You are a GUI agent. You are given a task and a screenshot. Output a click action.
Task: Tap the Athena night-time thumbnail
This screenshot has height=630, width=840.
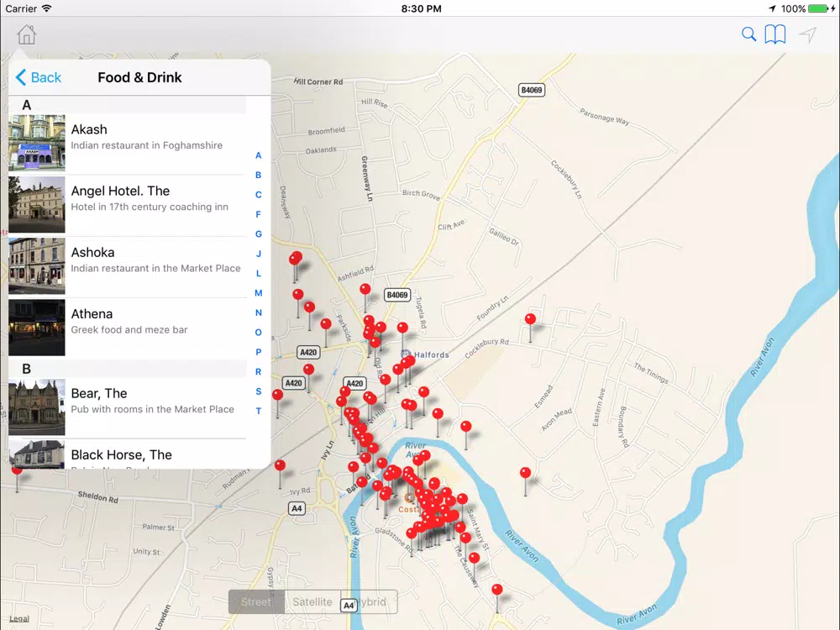pos(37,328)
